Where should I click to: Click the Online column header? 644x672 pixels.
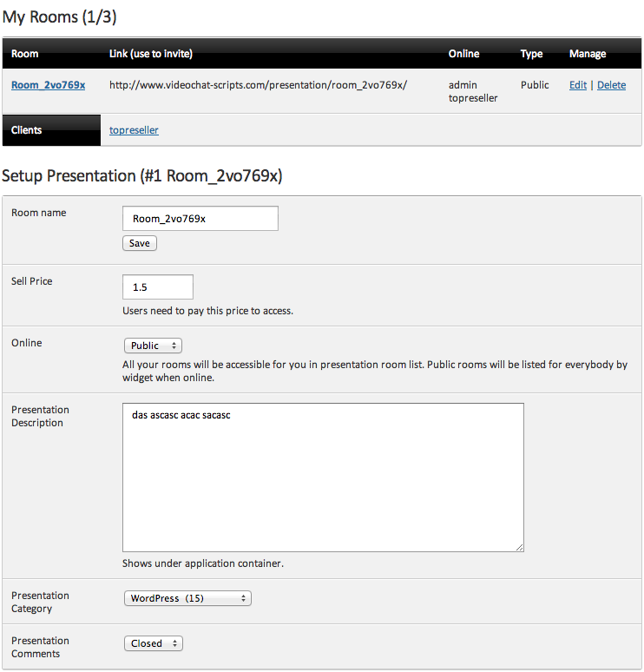(x=463, y=54)
